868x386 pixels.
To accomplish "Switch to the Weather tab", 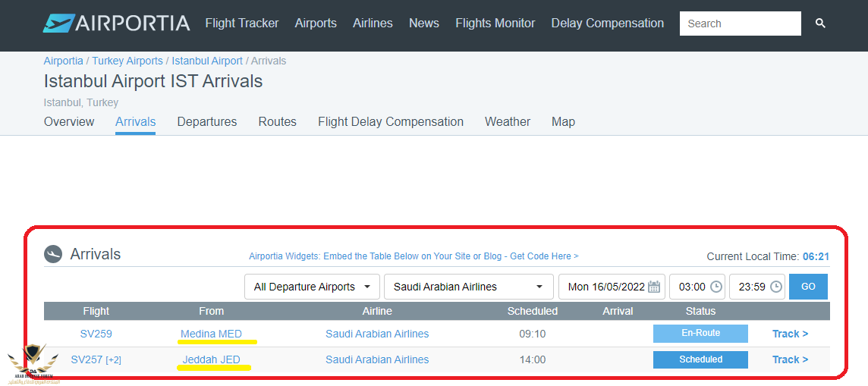I will point(508,121).
